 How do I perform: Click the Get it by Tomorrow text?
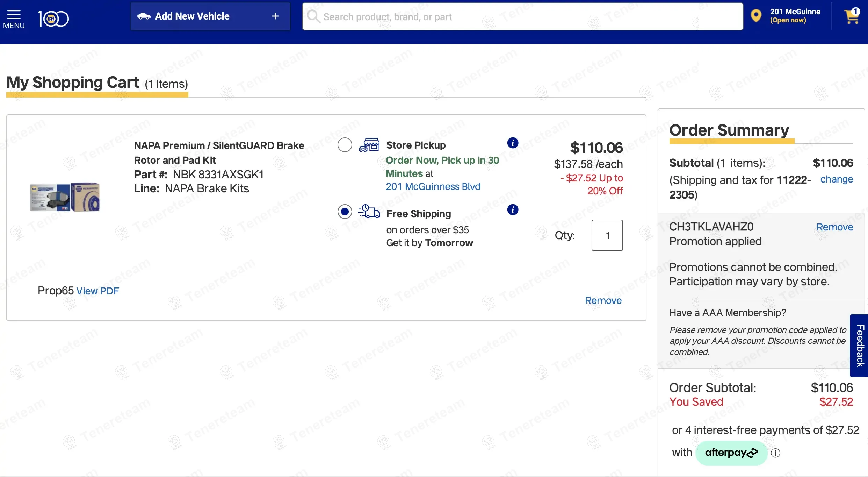point(429,243)
